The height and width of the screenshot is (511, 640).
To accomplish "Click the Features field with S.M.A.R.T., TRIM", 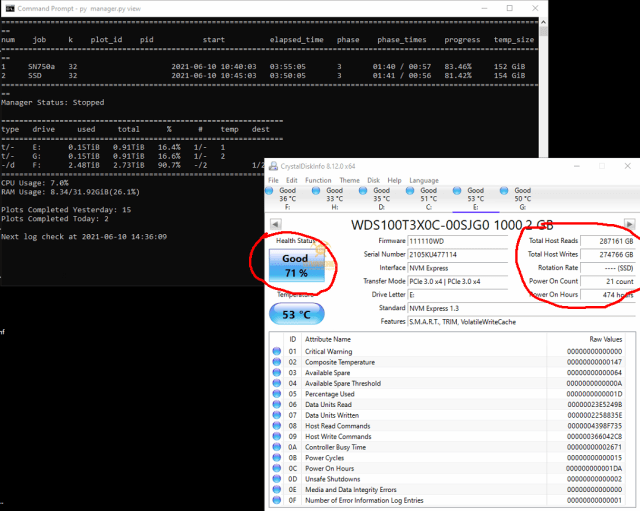I will click(x=521, y=322).
